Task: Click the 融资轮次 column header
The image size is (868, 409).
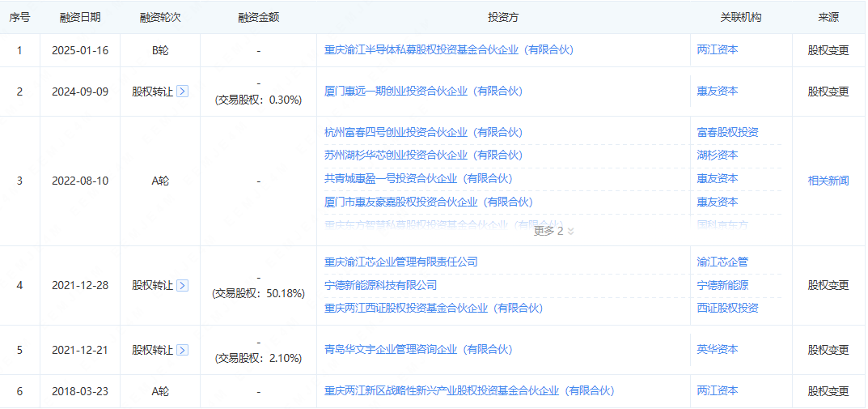Action: pyautogui.click(x=160, y=17)
